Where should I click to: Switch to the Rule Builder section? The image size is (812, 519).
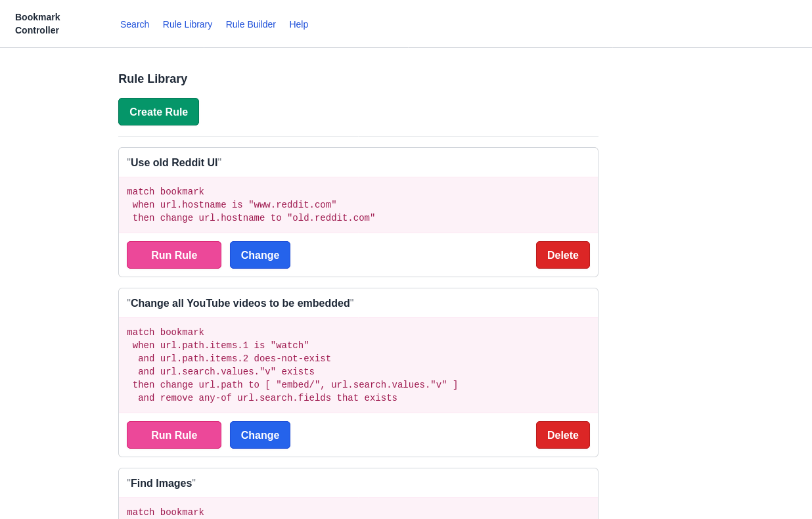tap(250, 24)
